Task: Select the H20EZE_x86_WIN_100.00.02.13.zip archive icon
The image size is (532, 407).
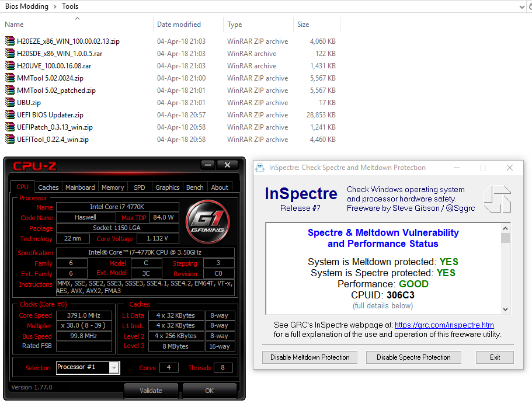Action: pos(10,41)
